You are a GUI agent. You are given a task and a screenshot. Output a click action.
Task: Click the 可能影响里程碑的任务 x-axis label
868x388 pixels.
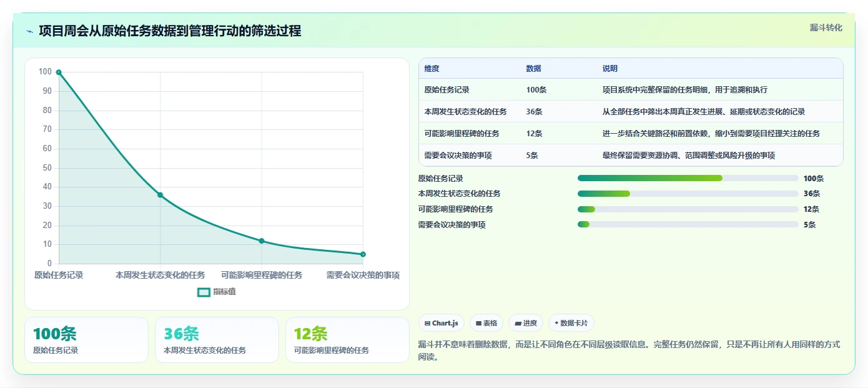pos(262,275)
